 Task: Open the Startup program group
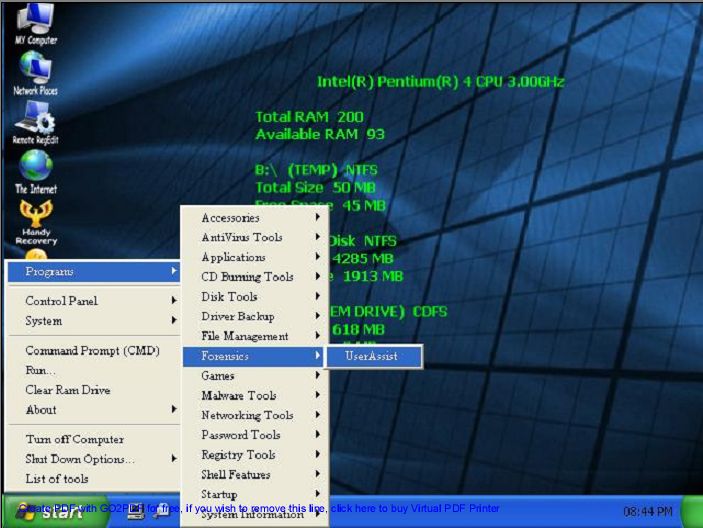click(x=255, y=494)
